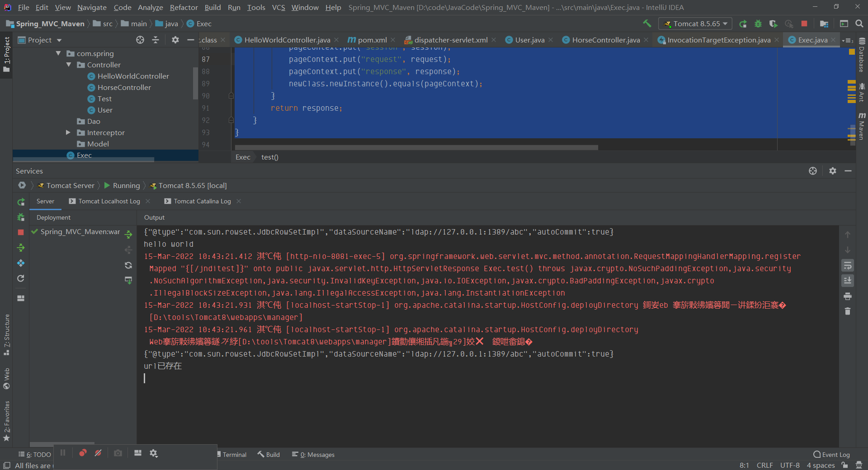Open the Refactor menu
This screenshot has width=868, height=470.
[x=184, y=7]
